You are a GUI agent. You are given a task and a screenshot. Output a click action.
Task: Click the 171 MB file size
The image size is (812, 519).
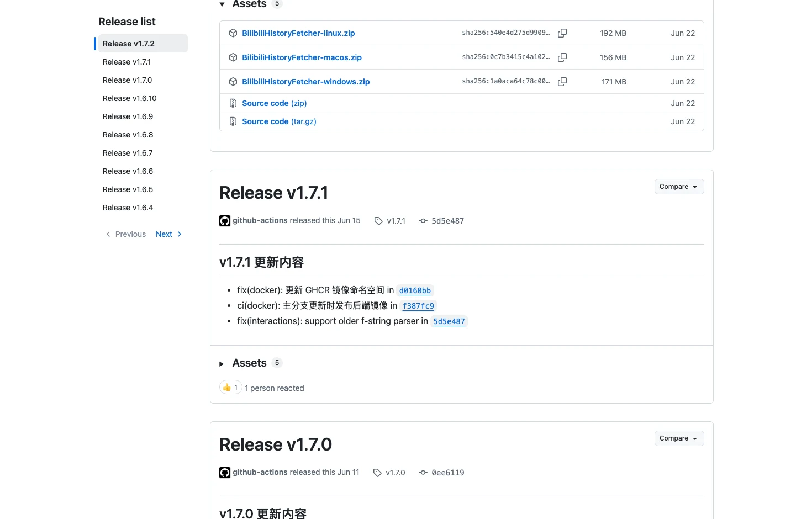pos(614,82)
